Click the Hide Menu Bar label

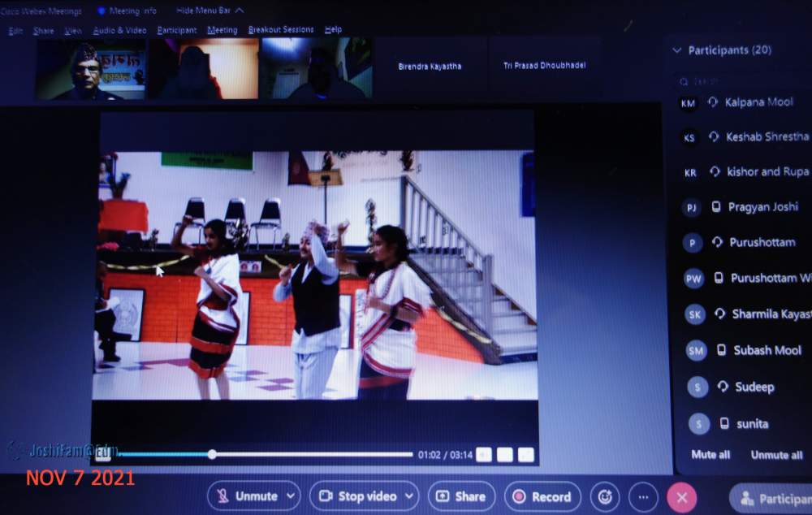point(204,11)
